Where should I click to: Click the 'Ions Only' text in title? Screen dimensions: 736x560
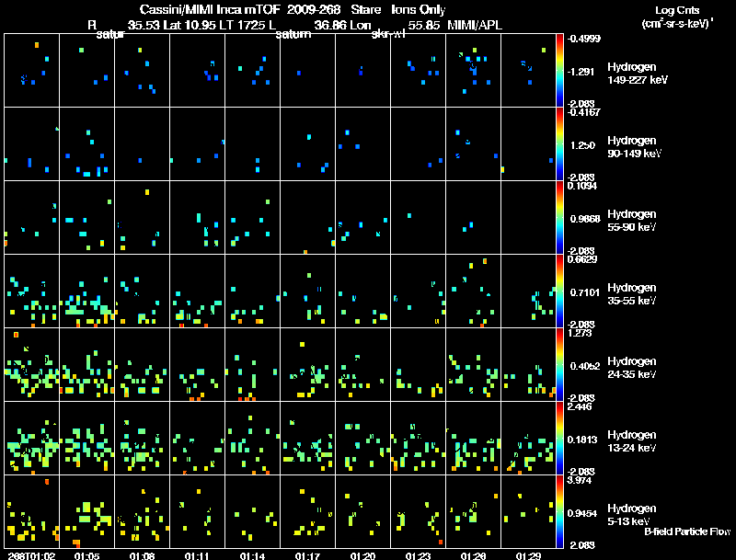click(419, 10)
